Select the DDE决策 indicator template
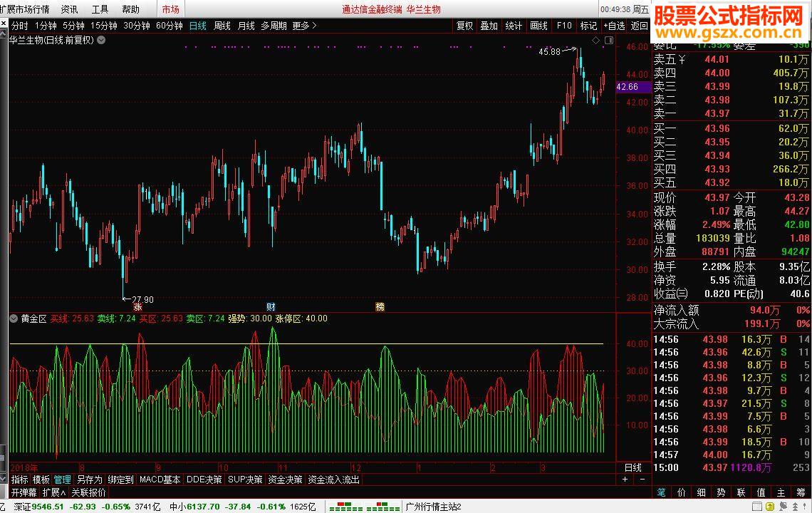812x513 pixels. [x=204, y=480]
